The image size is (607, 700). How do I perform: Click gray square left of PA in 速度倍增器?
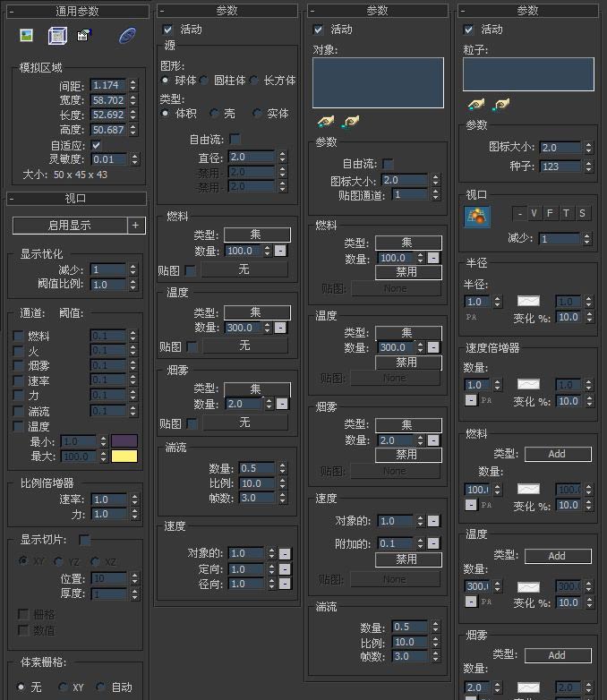coord(471,400)
